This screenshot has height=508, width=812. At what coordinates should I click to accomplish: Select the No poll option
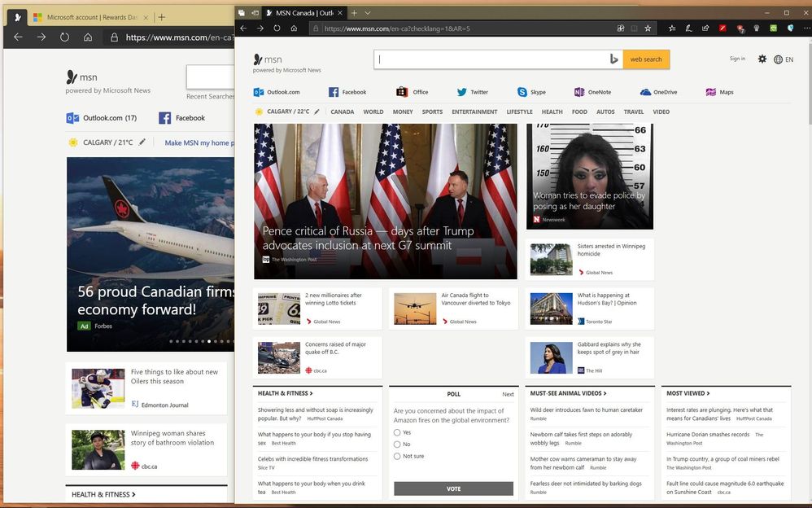tap(397, 444)
